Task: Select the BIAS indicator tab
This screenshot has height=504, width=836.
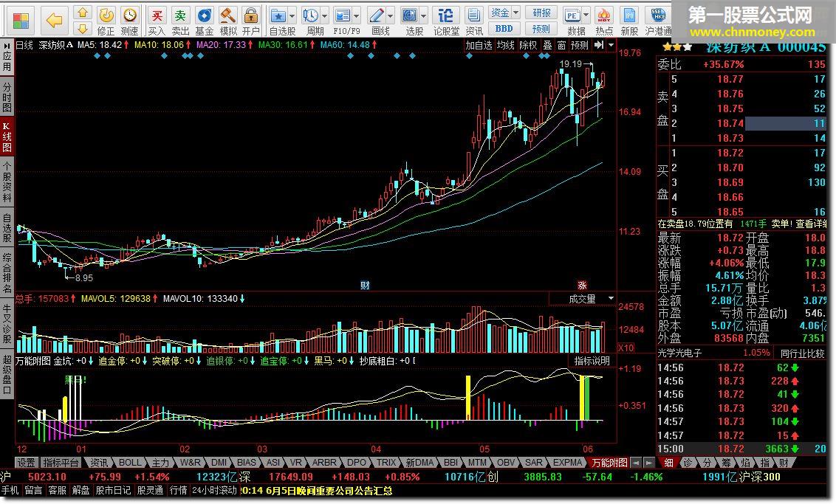Action: pos(247,463)
